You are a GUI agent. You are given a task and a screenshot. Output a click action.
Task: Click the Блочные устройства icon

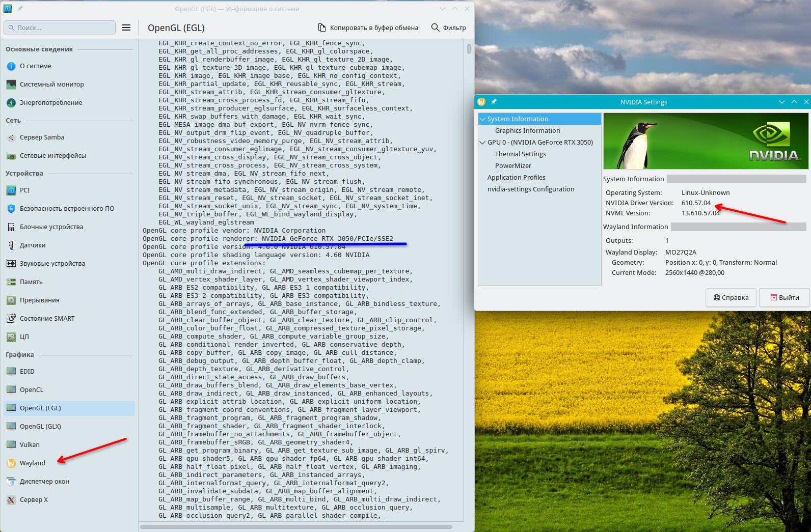(11, 227)
